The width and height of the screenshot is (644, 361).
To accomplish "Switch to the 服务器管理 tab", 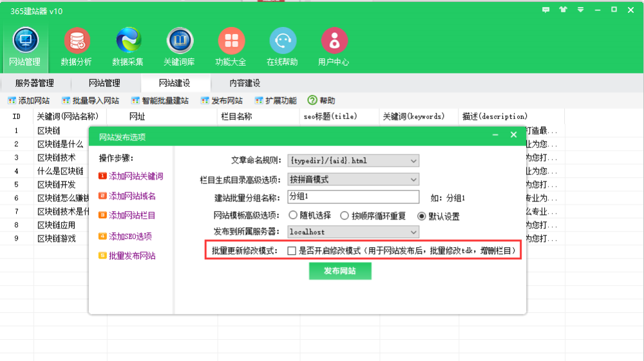I will pos(35,83).
